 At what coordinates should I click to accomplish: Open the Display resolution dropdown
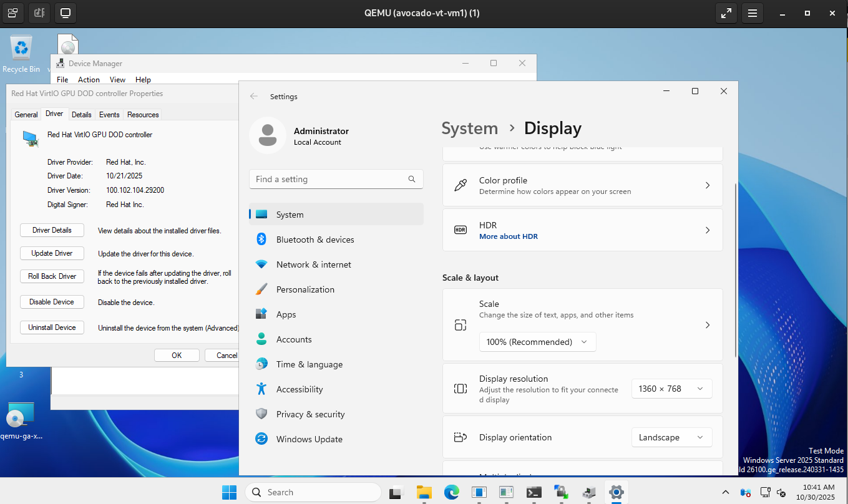(x=671, y=389)
